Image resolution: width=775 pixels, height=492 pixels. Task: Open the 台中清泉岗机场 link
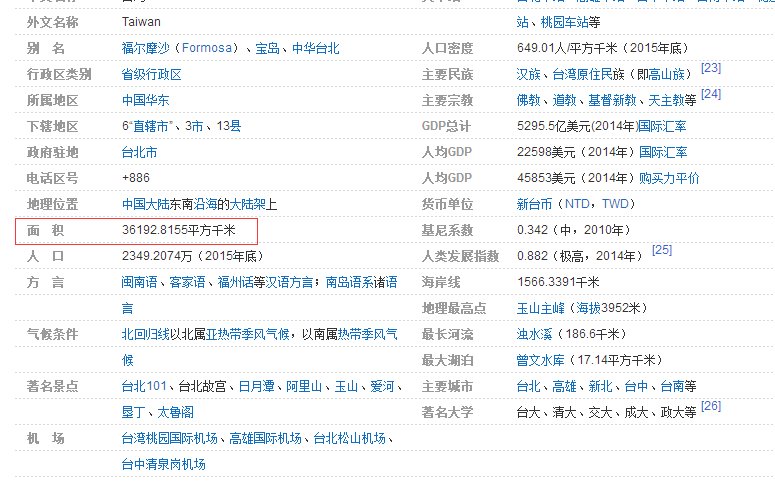point(163,464)
